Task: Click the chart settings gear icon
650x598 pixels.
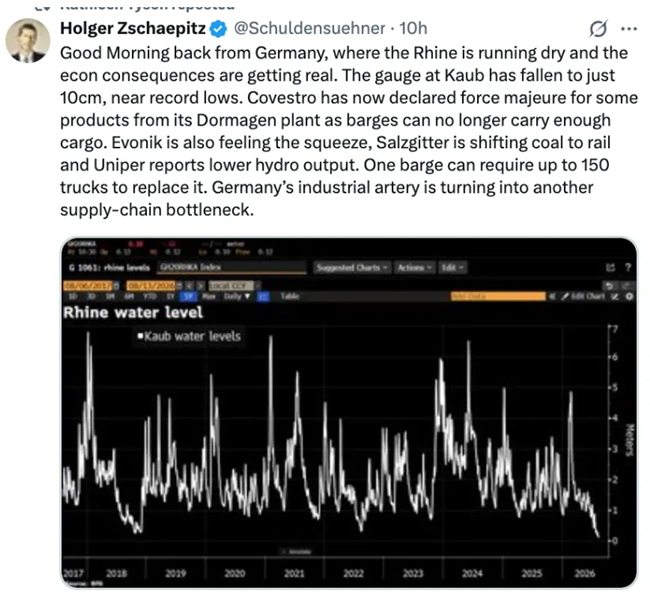Action: click(x=629, y=296)
